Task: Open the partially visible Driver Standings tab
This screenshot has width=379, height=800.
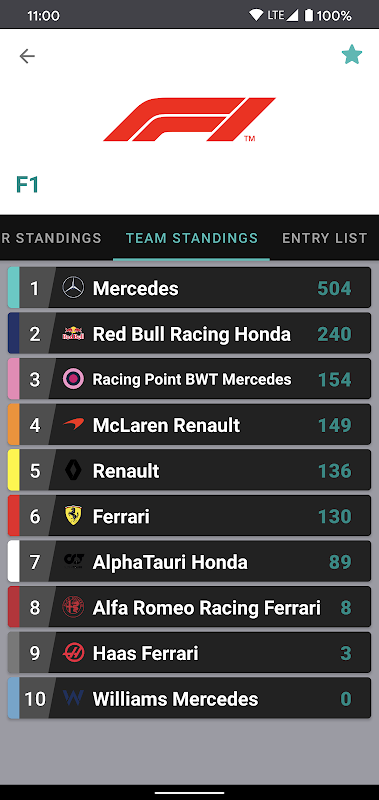Action: pos(51,238)
